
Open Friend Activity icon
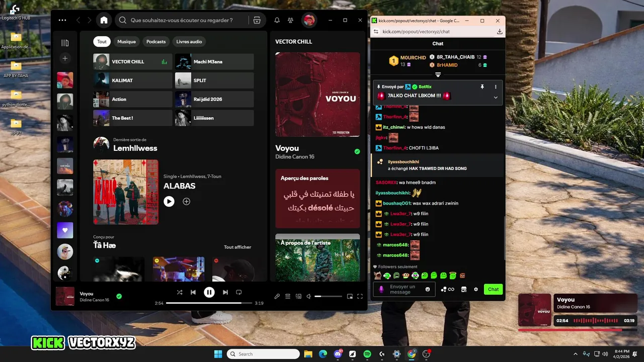[291, 20]
